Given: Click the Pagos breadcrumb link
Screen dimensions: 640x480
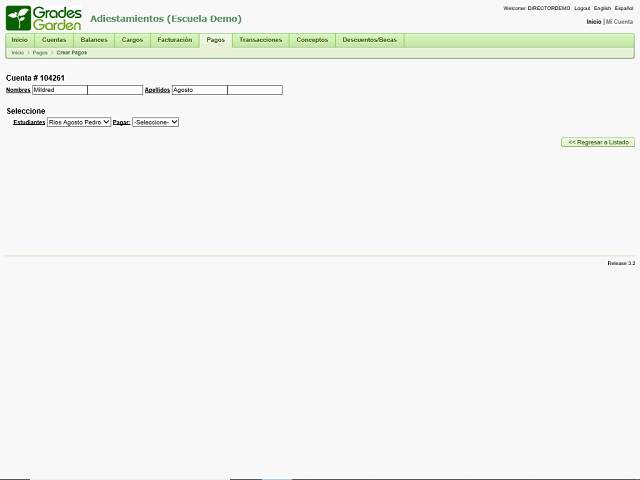Looking at the screenshot, I should [40, 53].
